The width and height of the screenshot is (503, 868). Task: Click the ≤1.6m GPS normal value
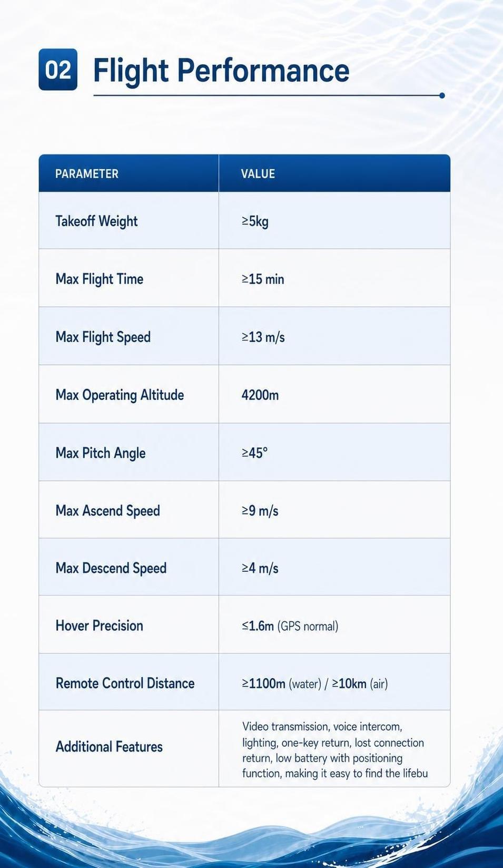coord(290,626)
